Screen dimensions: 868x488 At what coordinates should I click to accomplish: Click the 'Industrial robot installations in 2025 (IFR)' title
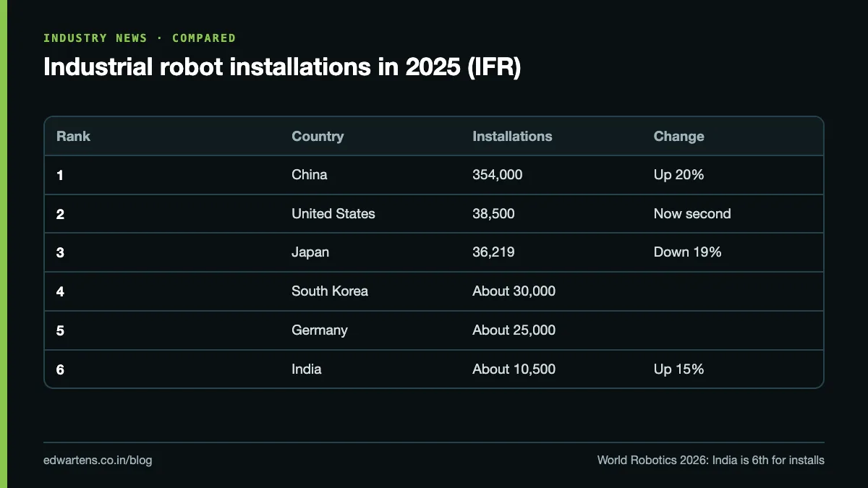(x=281, y=67)
